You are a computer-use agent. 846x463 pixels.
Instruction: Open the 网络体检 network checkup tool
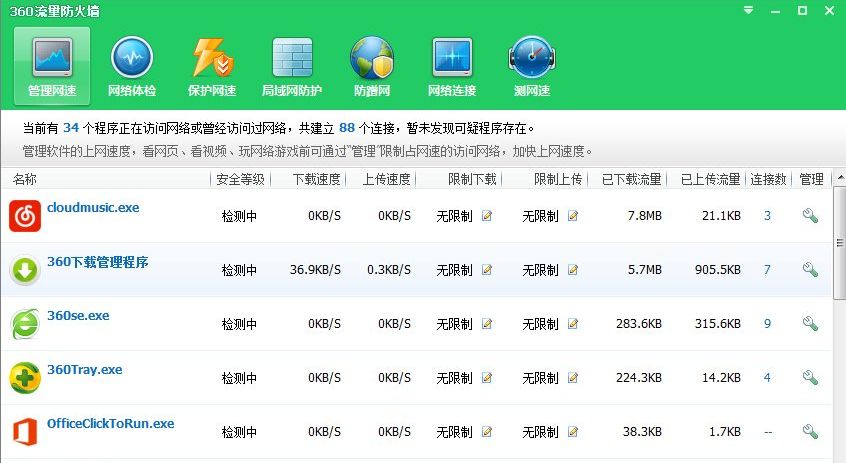pos(132,66)
